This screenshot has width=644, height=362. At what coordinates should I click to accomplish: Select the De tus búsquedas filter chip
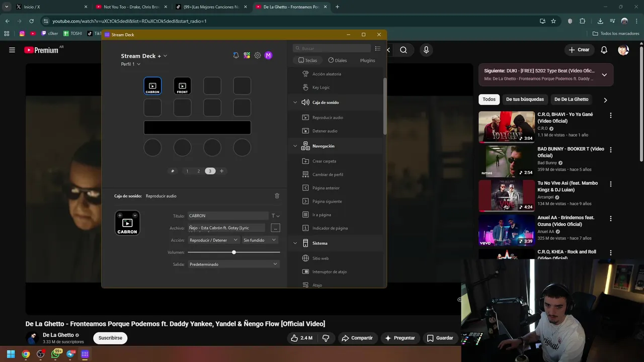(525, 99)
